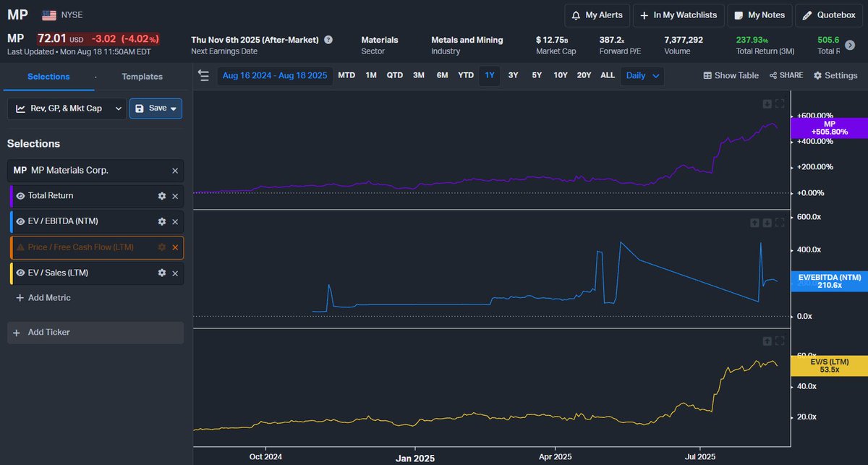Image resolution: width=868 pixels, height=465 pixels.
Task: Click Add Metric
Action: point(43,298)
